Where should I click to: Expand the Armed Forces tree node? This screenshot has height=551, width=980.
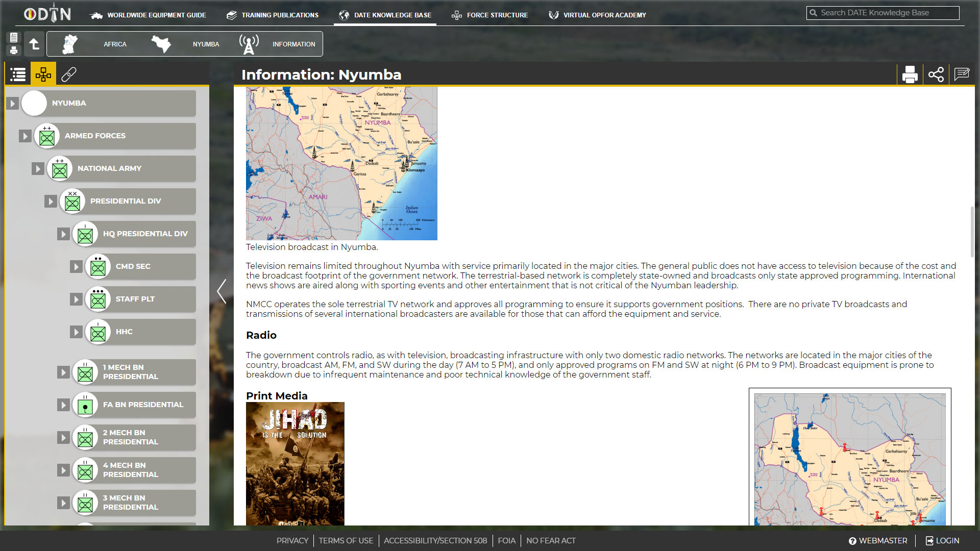(25, 136)
